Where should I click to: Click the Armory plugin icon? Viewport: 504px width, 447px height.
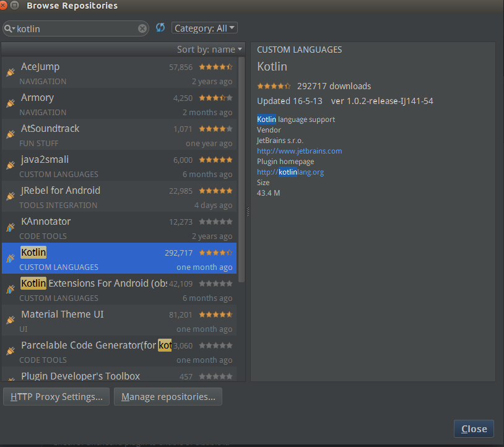[11, 103]
